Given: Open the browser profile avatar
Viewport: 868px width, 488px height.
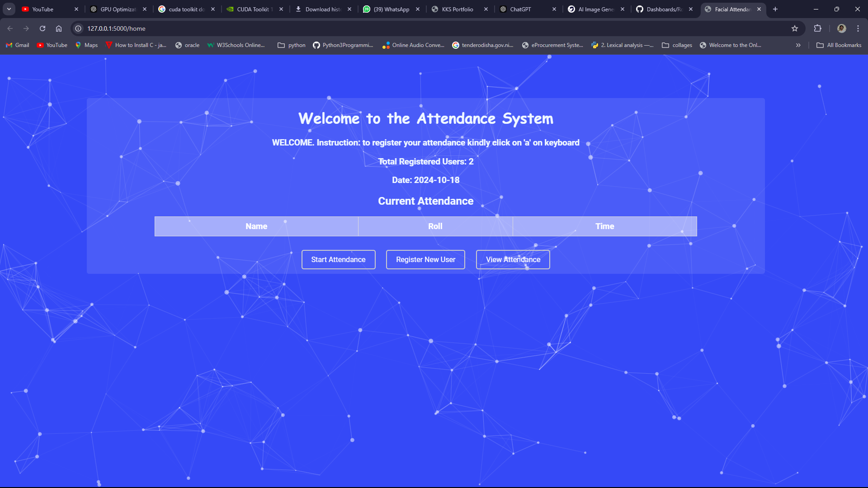Looking at the screenshot, I should click(x=842, y=28).
